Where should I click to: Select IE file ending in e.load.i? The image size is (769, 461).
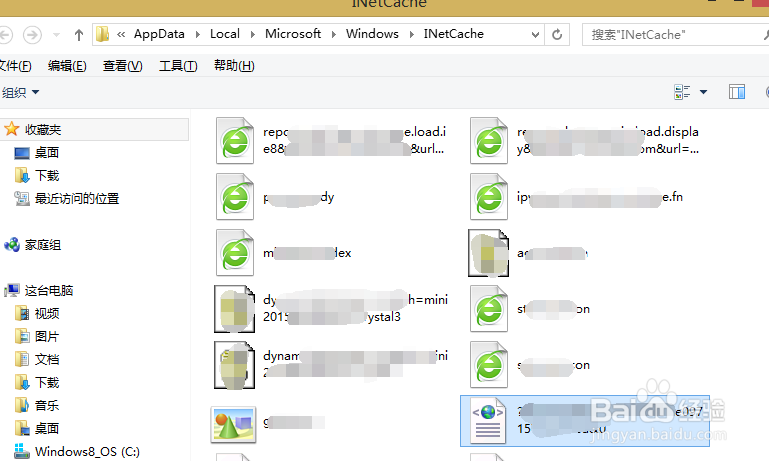click(332, 141)
